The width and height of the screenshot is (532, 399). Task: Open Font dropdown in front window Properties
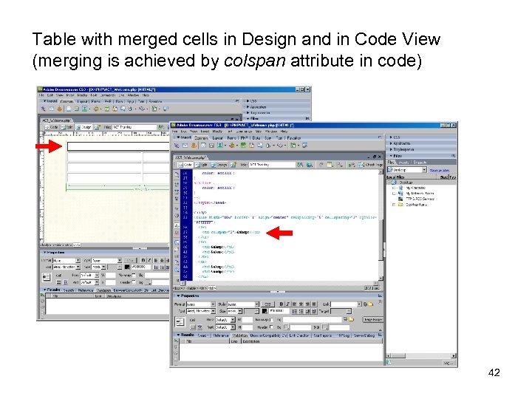coord(213,311)
